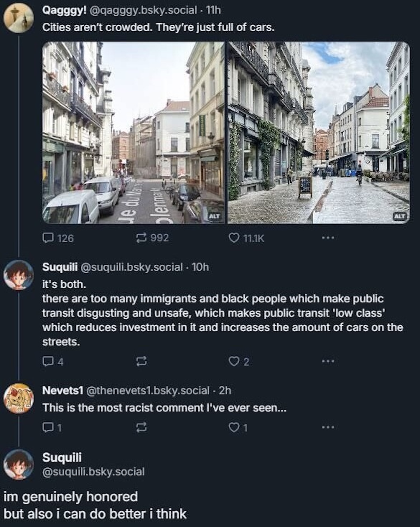This screenshot has width=420, height=527.
Task: View ALT text of right street photo
Action: pyautogui.click(x=400, y=216)
